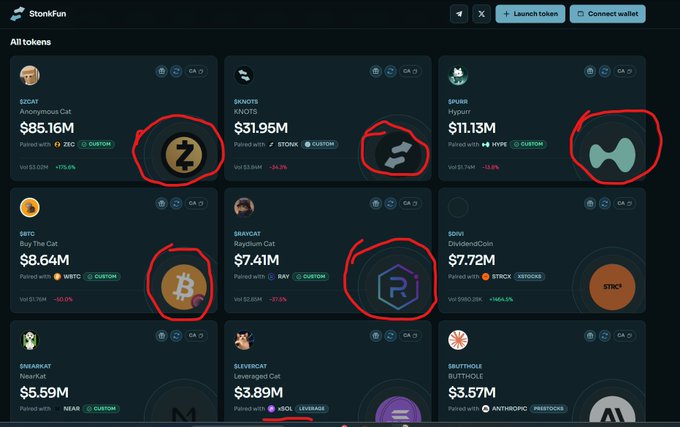Copy the CA on $PURR card
This screenshot has height=427, width=680.
pyautogui.click(x=624, y=71)
